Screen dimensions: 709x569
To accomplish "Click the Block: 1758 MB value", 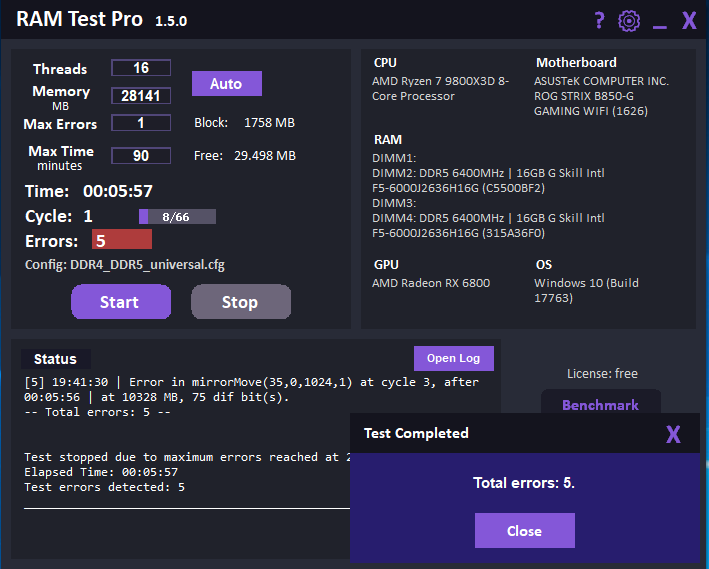I will point(244,123).
